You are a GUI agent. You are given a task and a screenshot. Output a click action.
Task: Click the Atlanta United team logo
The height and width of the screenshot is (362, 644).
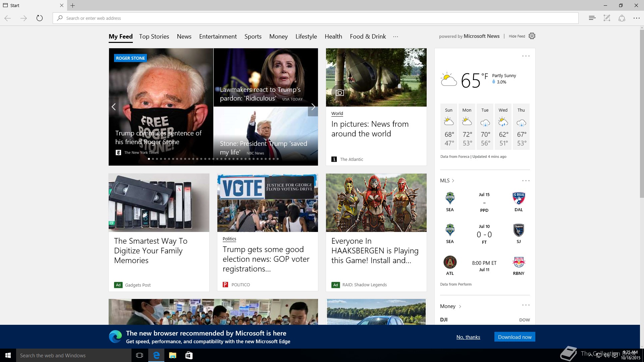pos(450,262)
